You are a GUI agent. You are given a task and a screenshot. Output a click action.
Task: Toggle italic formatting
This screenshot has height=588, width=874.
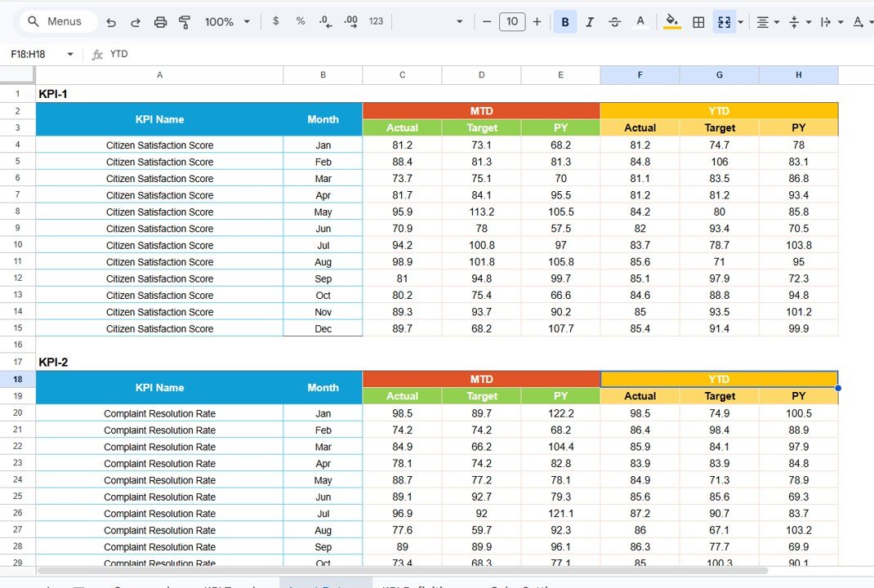pos(590,22)
